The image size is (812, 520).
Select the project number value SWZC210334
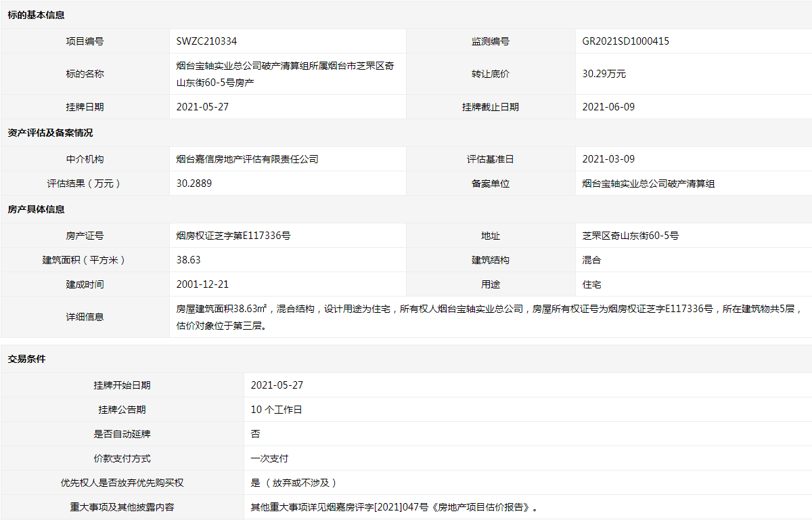pos(206,41)
